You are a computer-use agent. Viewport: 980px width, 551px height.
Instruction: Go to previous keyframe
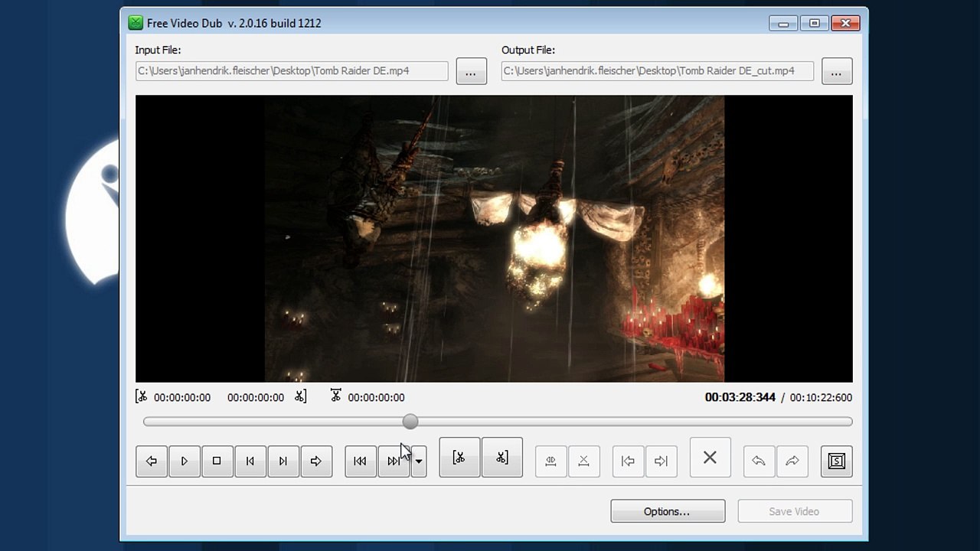click(360, 461)
